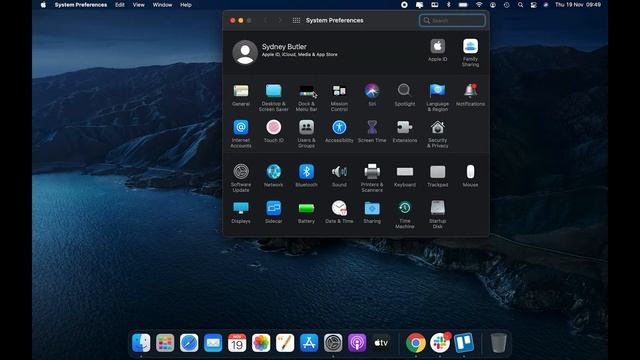
Task: Open Mouse preferences
Action: [x=470, y=176]
